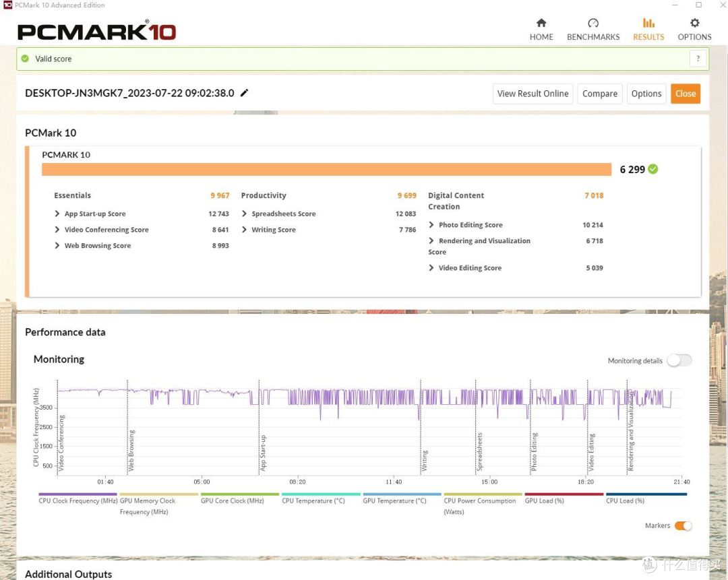
Task: Open the Options gear icon
Action: [694, 23]
